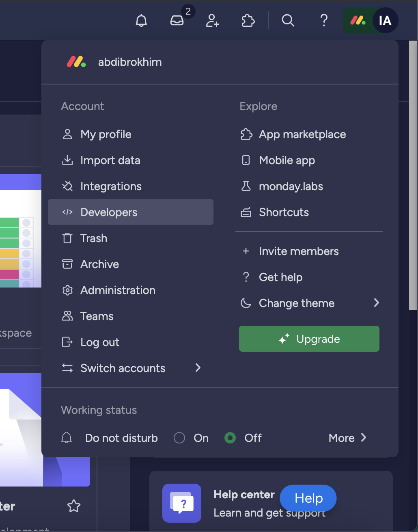Viewport: 418px width, 532px height.
Task: Open Shortcuts
Action: pos(309,212)
